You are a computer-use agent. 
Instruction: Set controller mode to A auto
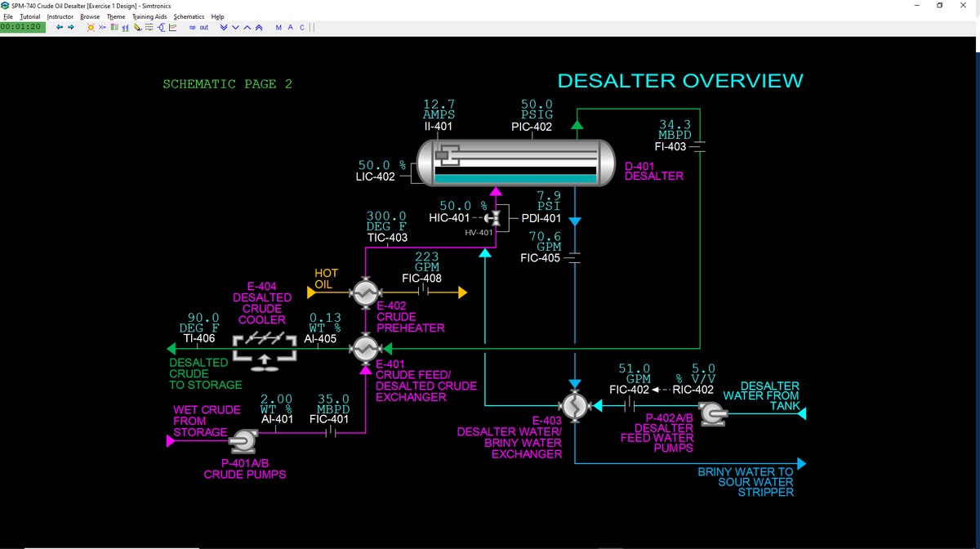click(x=291, y=27)
